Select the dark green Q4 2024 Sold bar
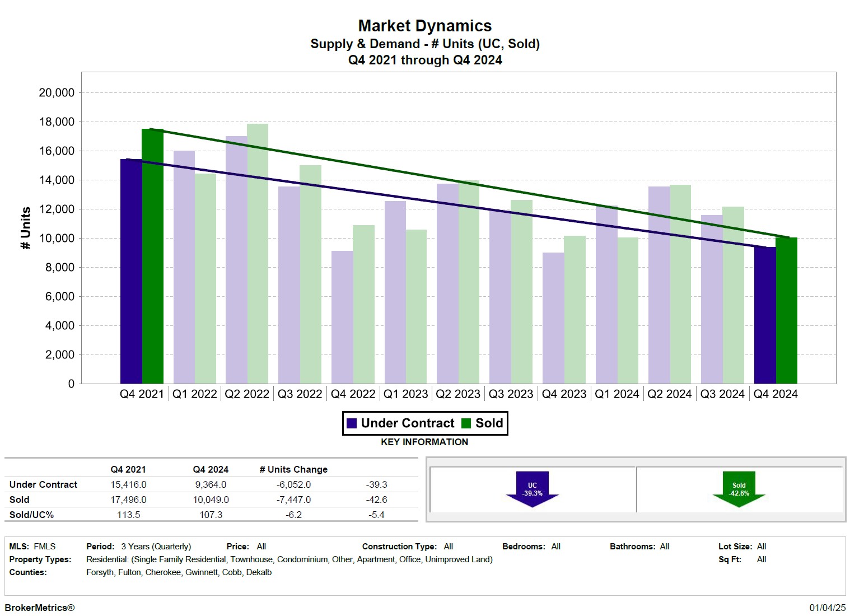This screenshot has width=850, height=616. tap(786, 311)
